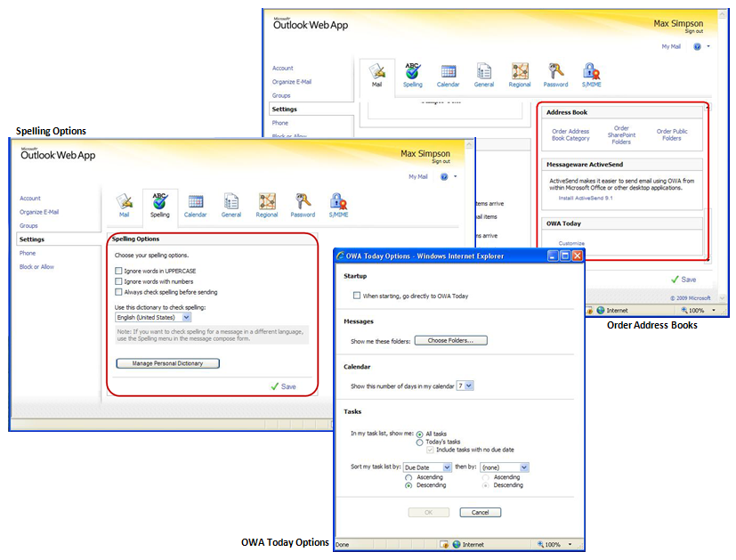The height and width of the screenshot is (560, 736).
Task: Click scroll up arrow in Spelling Options window
Action: 468,144
